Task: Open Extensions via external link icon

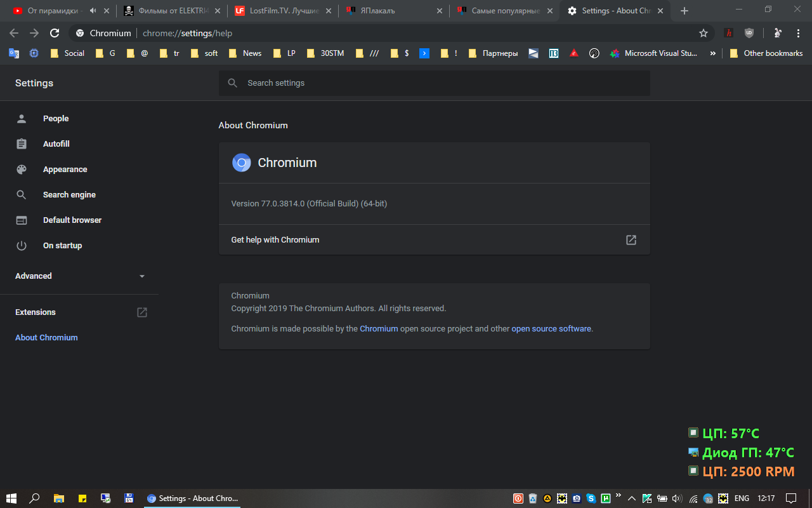Action: [142, 312]
